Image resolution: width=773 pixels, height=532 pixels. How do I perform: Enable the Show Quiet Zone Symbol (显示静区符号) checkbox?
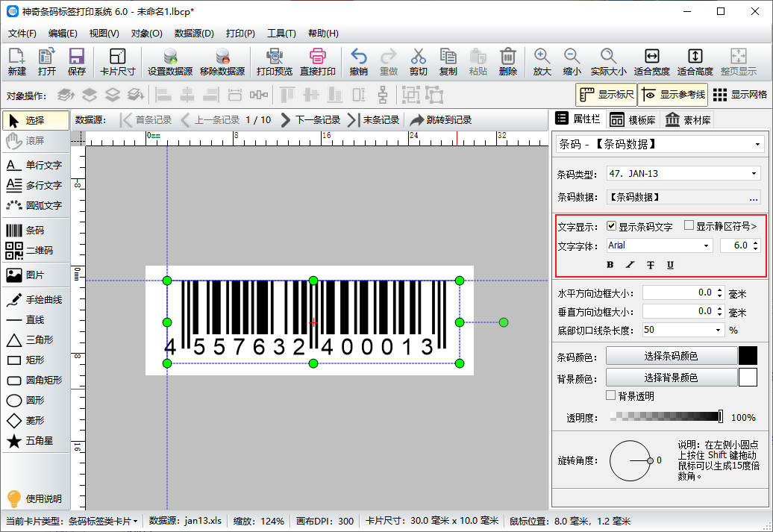tap(689, 226)
